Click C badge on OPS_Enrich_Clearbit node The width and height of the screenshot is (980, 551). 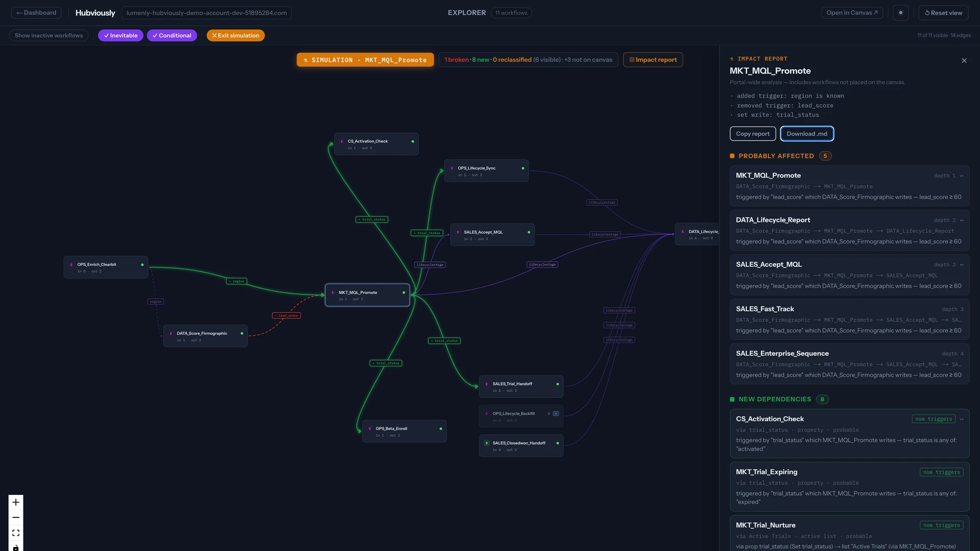[x=71, y=265]
